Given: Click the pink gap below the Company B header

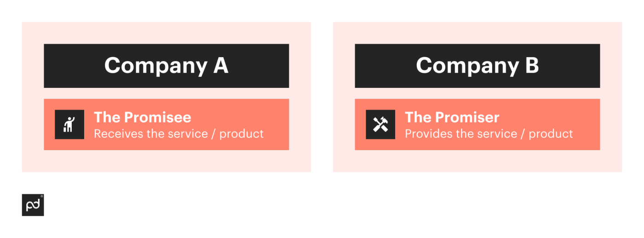Looking at the screenshot, I should (477, 93).
